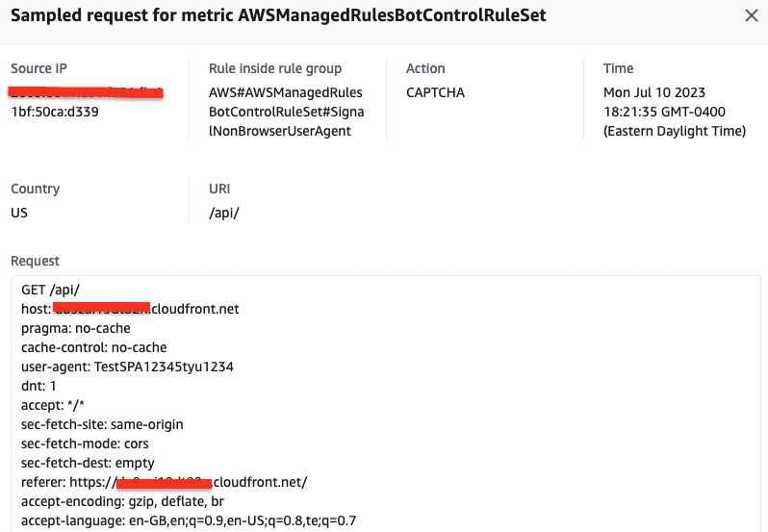Screen dimensions: 768x532
Task: Click the dnt: 1 header line
Action: coord(38,386)
